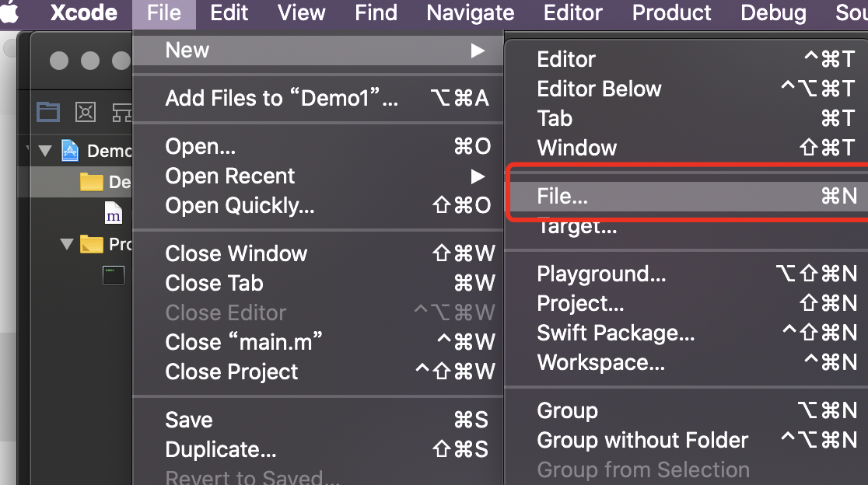Select the Demo1 project file icon
The height and width of the screenshot is (485, 868).
pyautogui.click(x=70, y=151)
